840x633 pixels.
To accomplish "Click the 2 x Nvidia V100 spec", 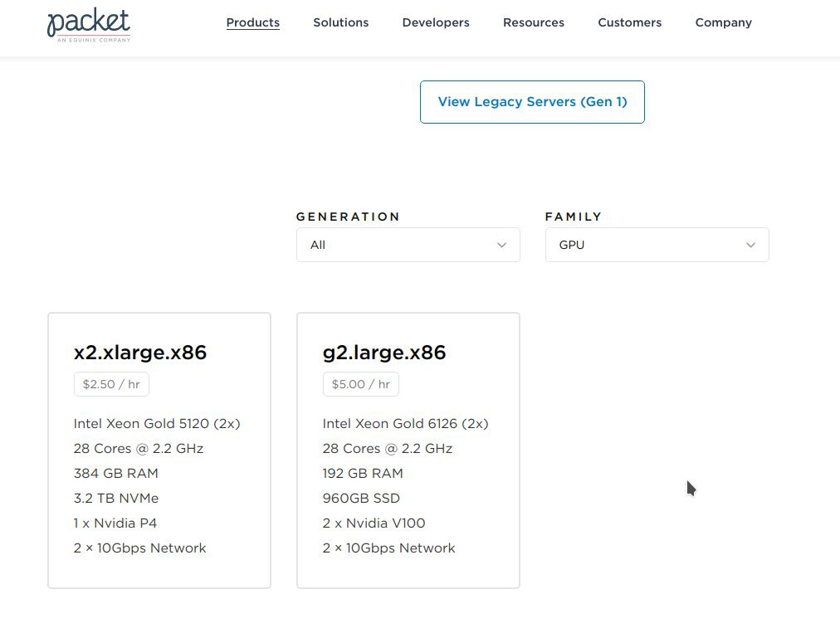I will click(x=374, y=523).
